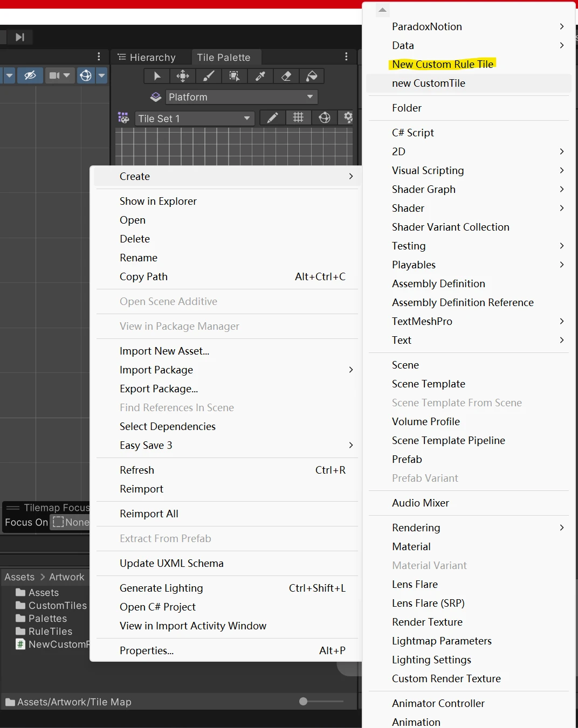Select the paintbrush tool in Tile Palette
Image resolution: width=578 pixels, height=728 pixels.
point(209,76)
